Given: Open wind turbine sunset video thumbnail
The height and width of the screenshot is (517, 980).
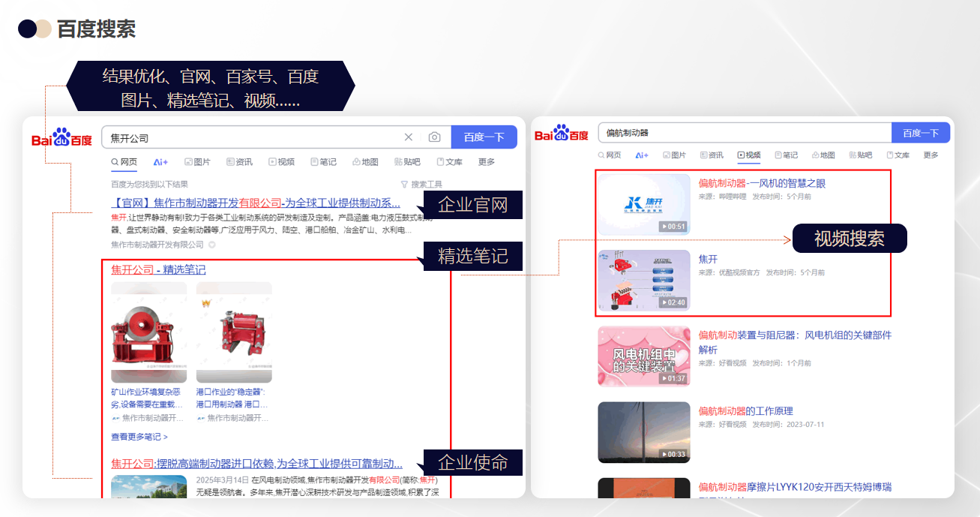Looking at the screenshot, I should pyautogui.click(x=643, y=432).
